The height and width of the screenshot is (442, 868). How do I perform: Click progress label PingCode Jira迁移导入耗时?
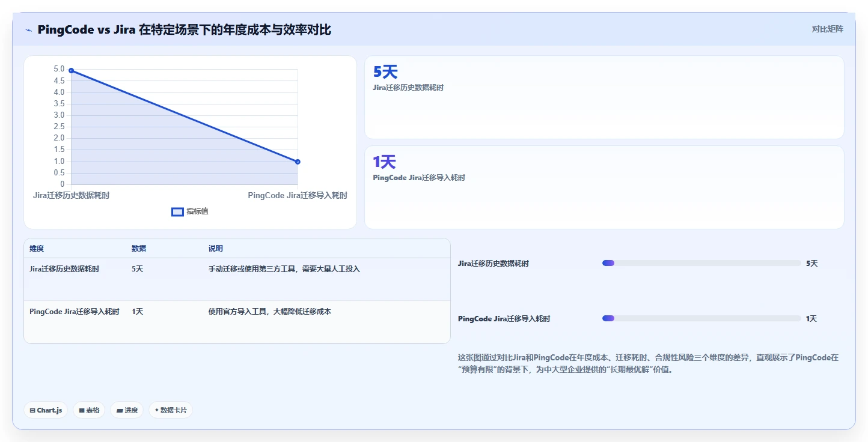[504, 319]
